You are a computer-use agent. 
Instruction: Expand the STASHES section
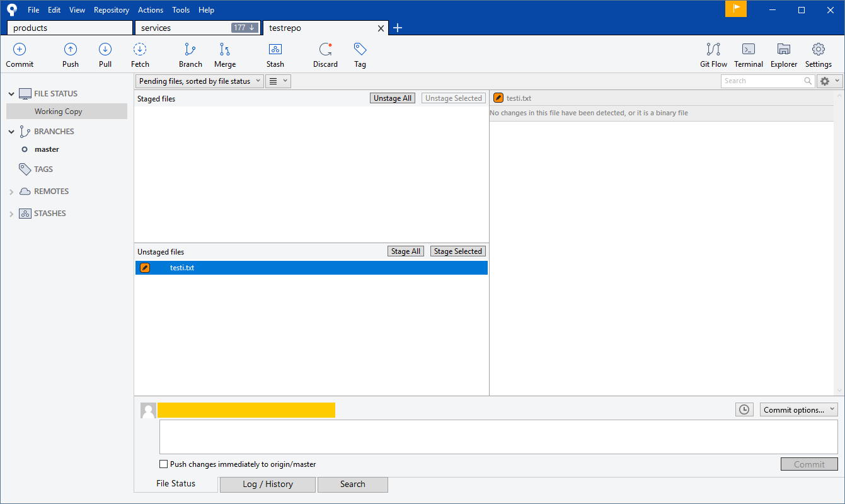(11, 214)
